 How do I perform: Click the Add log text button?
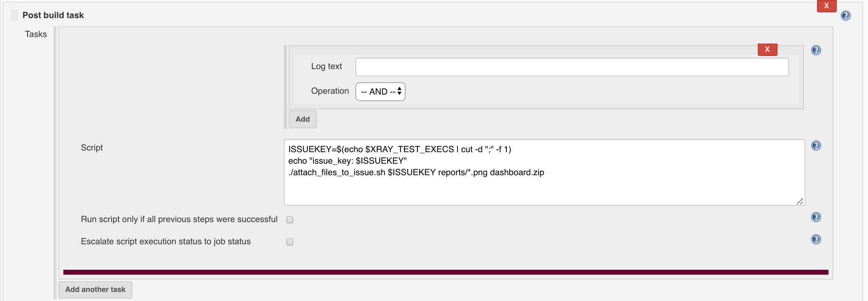tap(302, 119)
